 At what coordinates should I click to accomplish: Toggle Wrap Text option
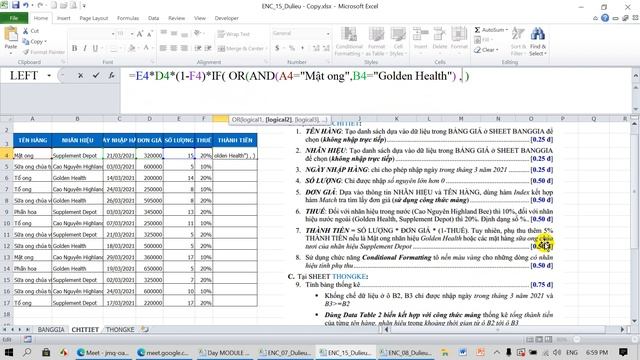pos(233,34)
